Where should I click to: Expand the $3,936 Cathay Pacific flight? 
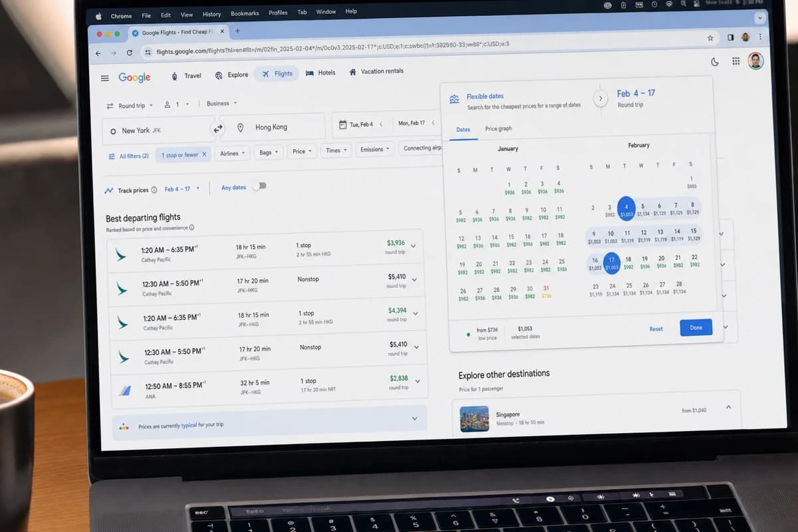pyautogui.click(x=413, y=246)
